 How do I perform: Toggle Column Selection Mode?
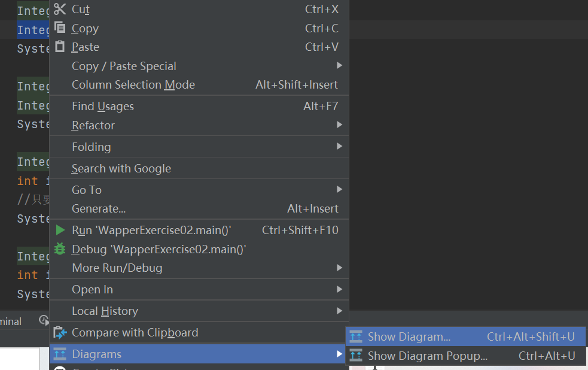tap(199, 85)
